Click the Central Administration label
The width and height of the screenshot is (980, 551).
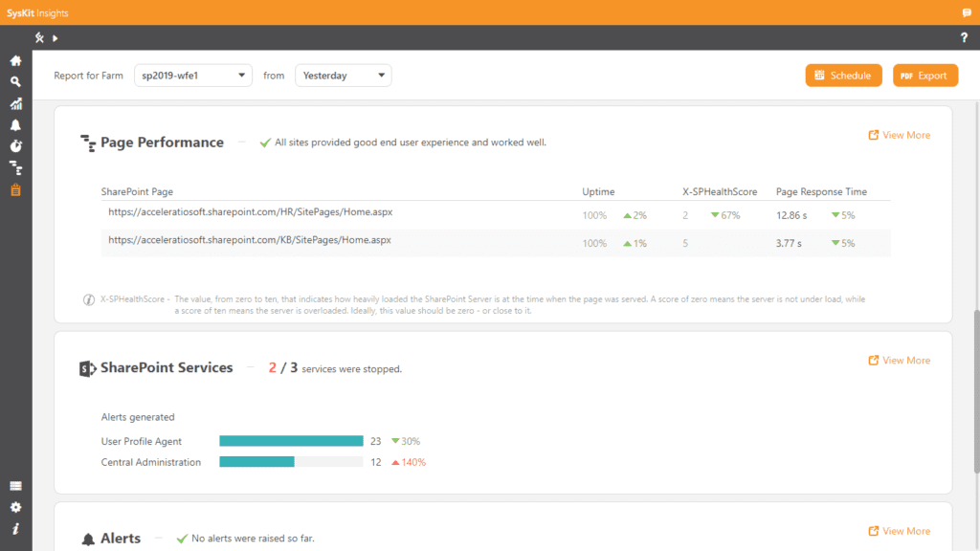tap(150, 462)
